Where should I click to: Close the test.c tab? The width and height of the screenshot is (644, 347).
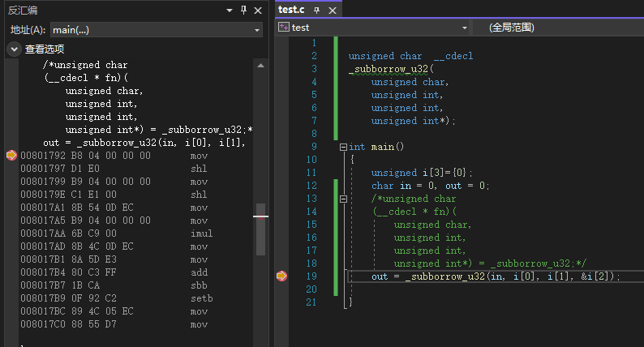click(331, 10)
